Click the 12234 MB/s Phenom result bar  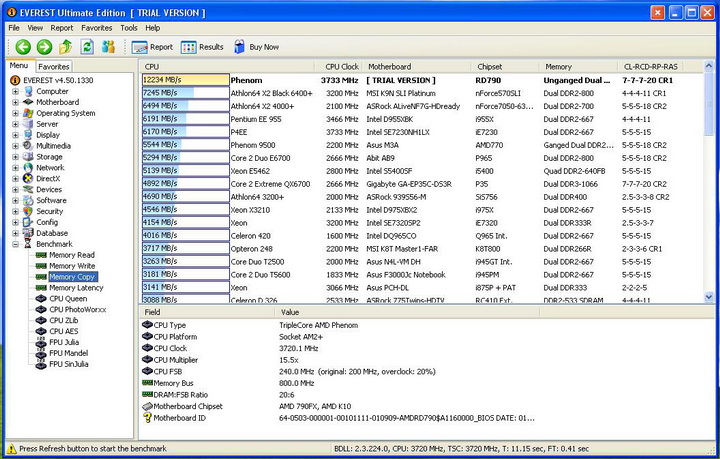point(186,80)
